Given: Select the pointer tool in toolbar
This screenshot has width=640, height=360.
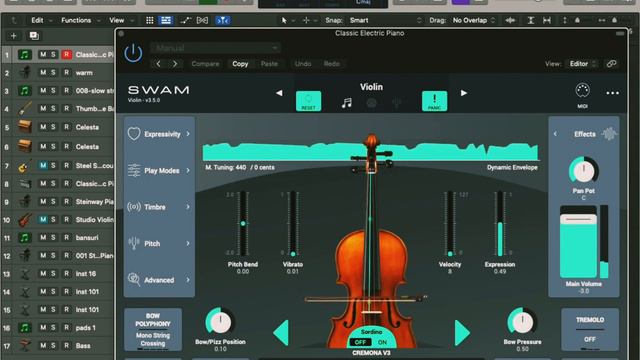Looking at the screenshot, I should click(x=284, y=20).
